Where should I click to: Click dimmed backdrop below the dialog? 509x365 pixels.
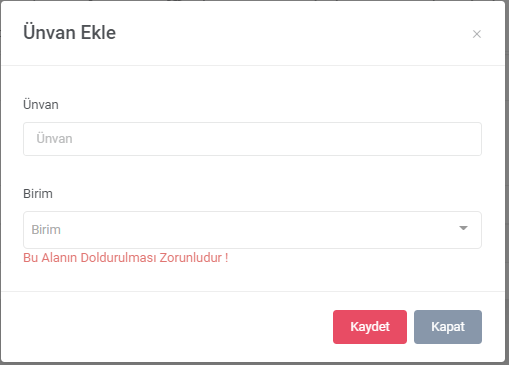[x=254, y=364]
